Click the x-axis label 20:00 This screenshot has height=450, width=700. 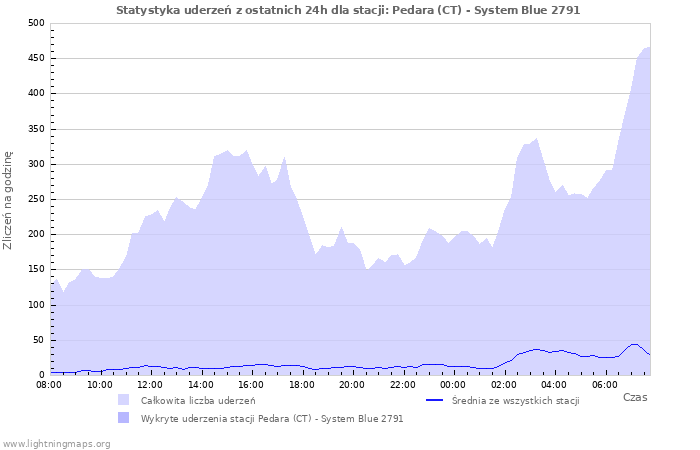click(352, 385)
